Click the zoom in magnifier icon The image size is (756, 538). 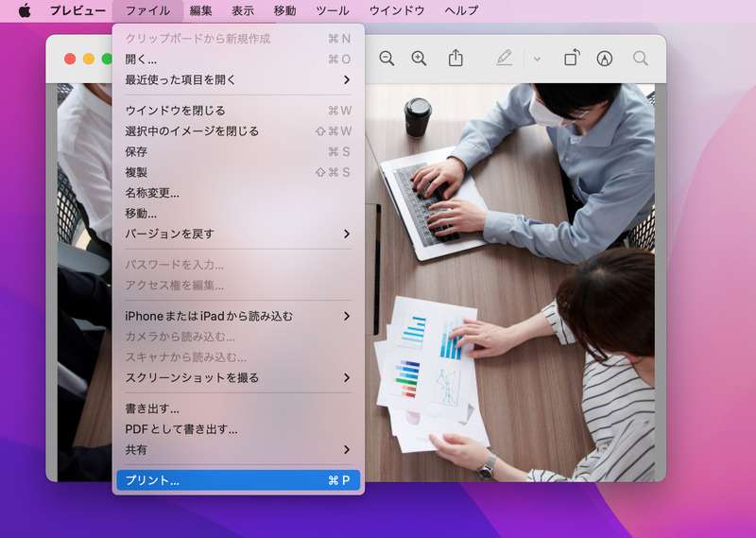tap(419, 59)
